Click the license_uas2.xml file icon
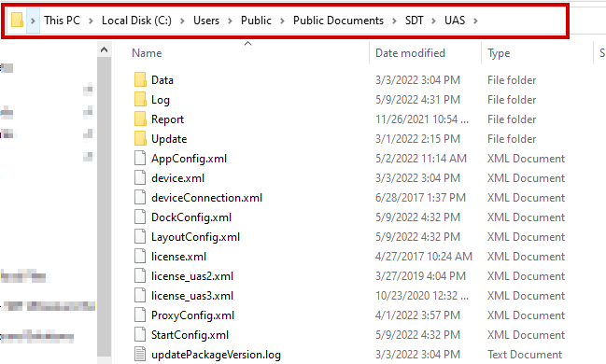 [x=140, y=276]
